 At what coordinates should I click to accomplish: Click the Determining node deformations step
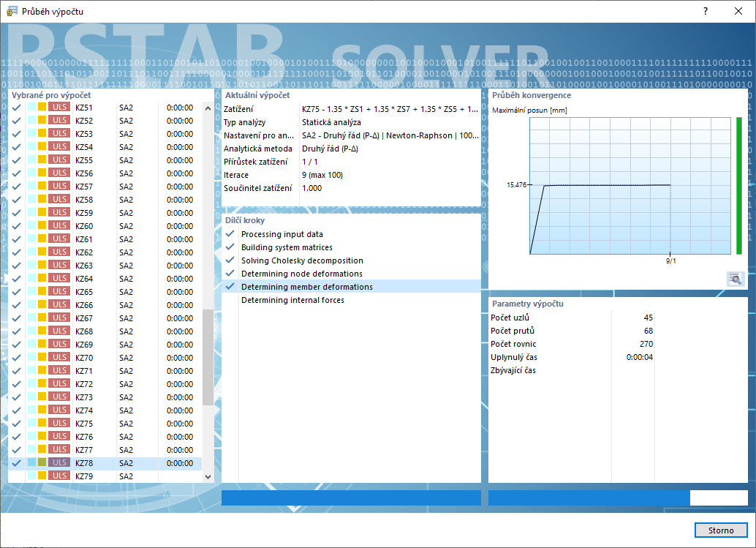coord(302,274)
